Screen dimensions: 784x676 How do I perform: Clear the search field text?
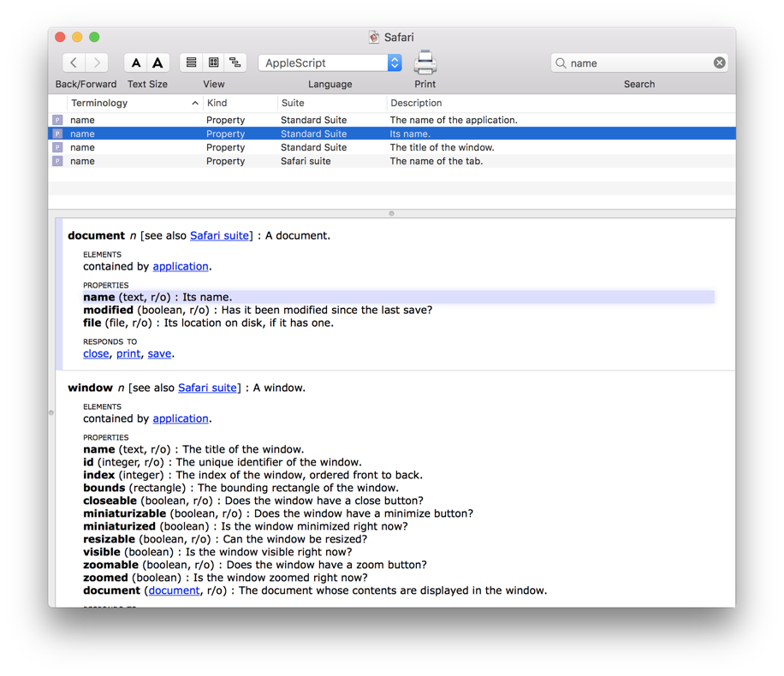click(x=719, y=62)
